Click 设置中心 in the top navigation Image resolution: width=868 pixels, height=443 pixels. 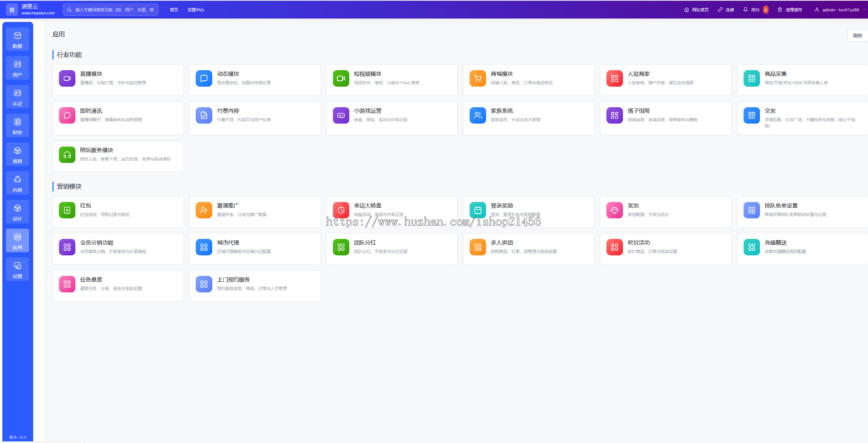tap(196, 9)
